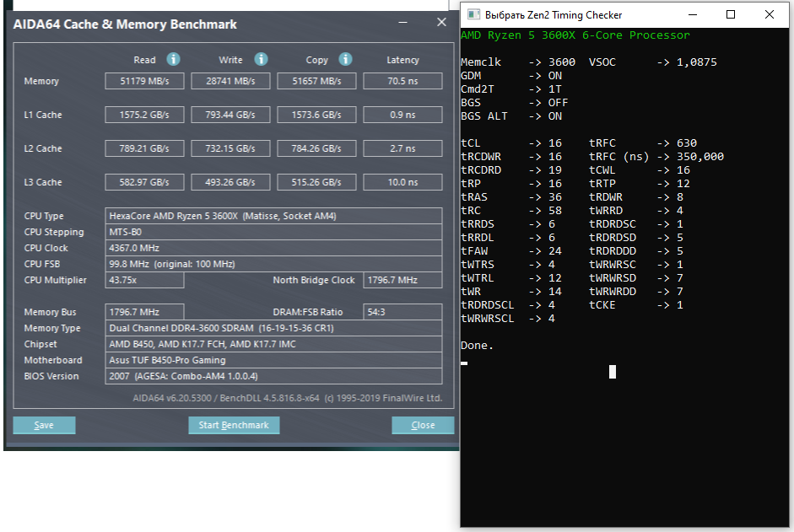Screen dimensions: 794x532
Task: Click the Write column header label
Action: tap(230, 60)
